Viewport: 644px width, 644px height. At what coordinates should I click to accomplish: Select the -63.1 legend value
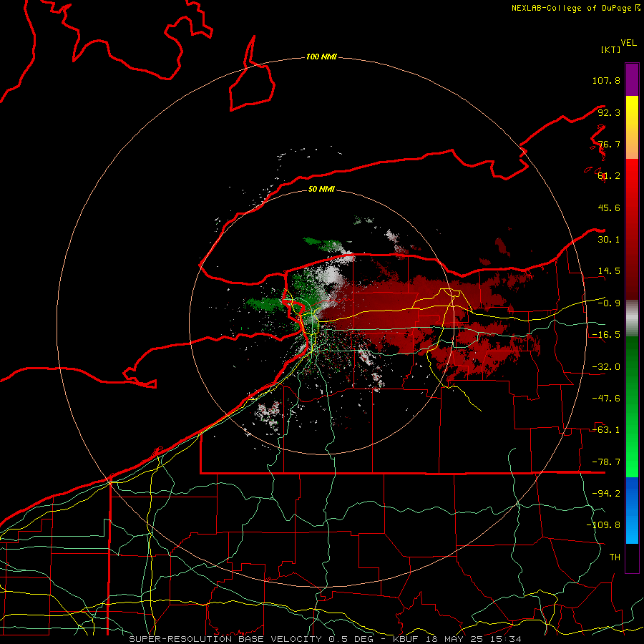(x=606, y=430)
